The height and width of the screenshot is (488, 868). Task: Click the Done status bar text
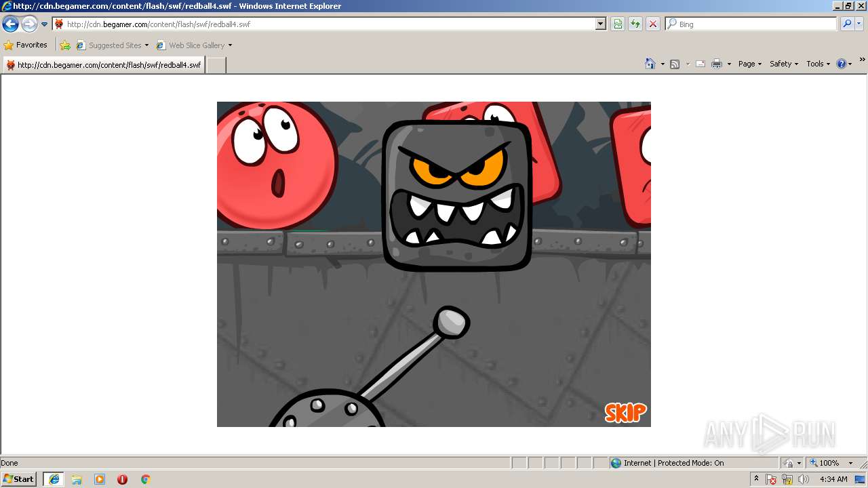pos(9,463)
